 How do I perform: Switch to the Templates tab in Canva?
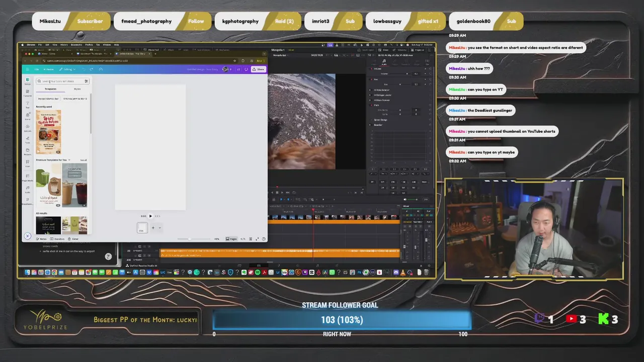(51, 89)
